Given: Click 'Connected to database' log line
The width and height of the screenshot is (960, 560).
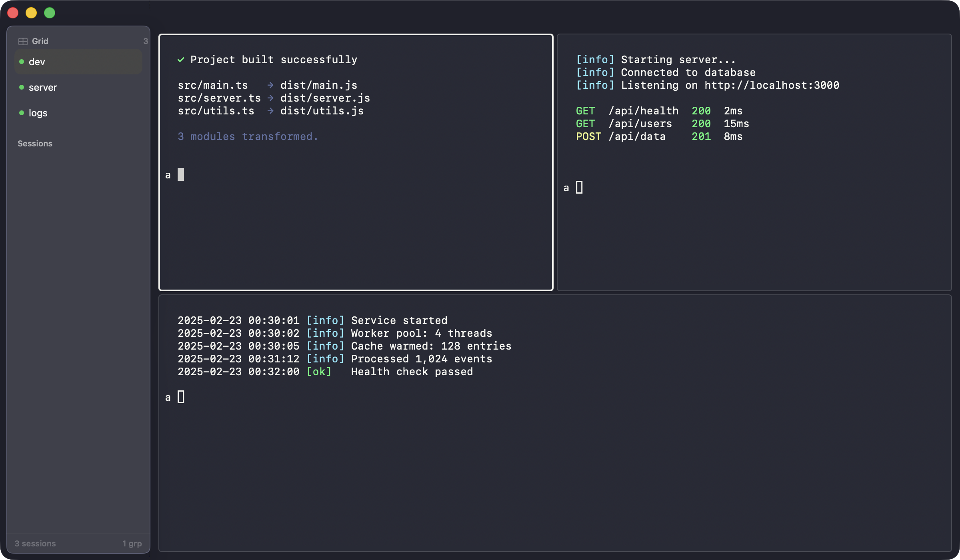Looking at the screenshot, I should point(688,72).
